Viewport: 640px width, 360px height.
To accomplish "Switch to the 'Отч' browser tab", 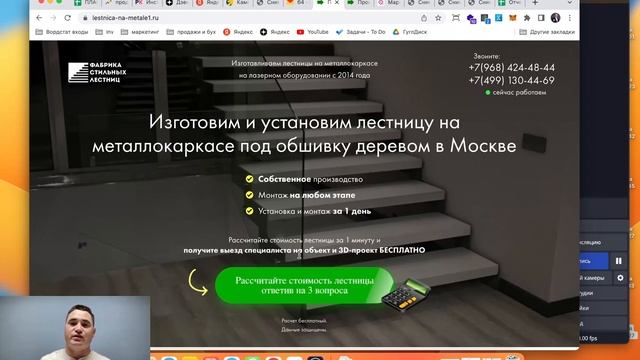I will click(x=509, y=2).
